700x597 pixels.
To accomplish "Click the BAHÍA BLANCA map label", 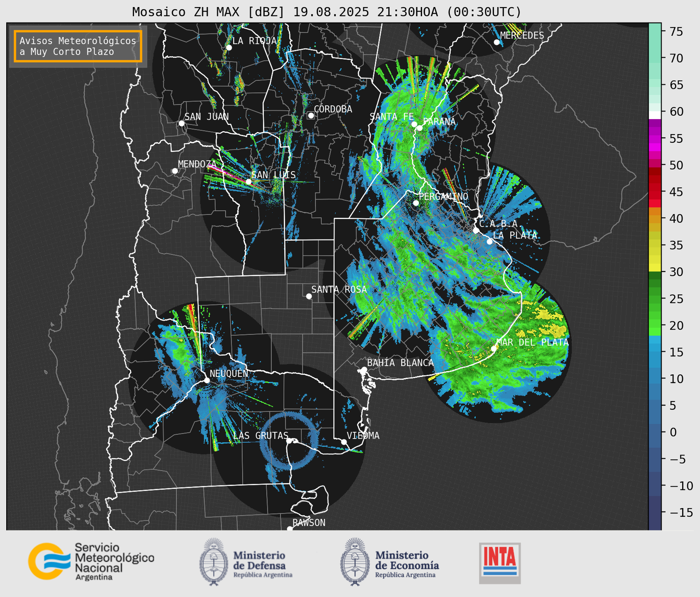I will click(400, 363).
